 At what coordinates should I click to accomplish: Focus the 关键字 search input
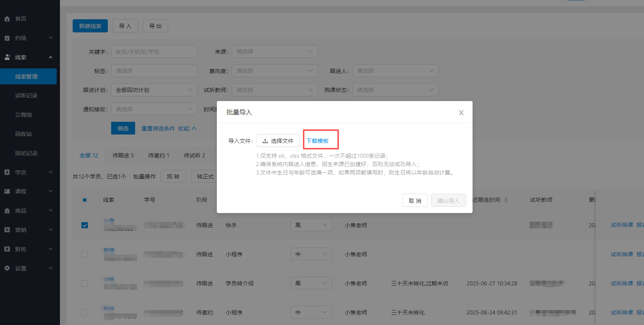pos(154,52)
